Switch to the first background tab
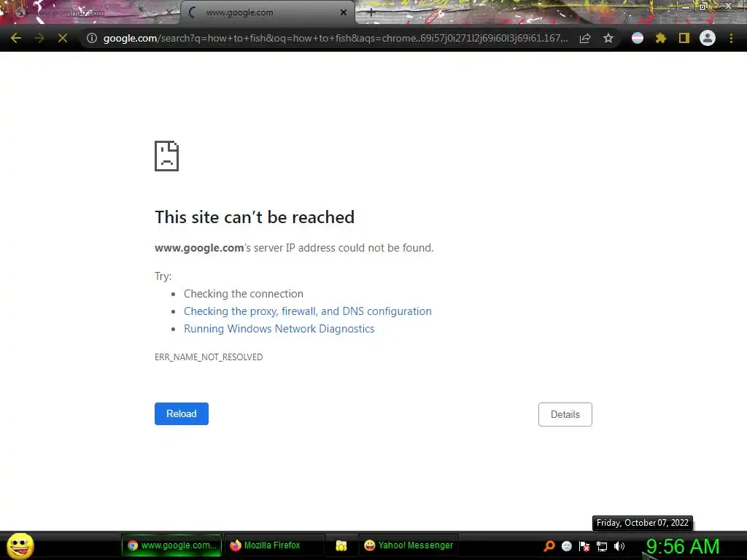 click(x=90, y=12)
